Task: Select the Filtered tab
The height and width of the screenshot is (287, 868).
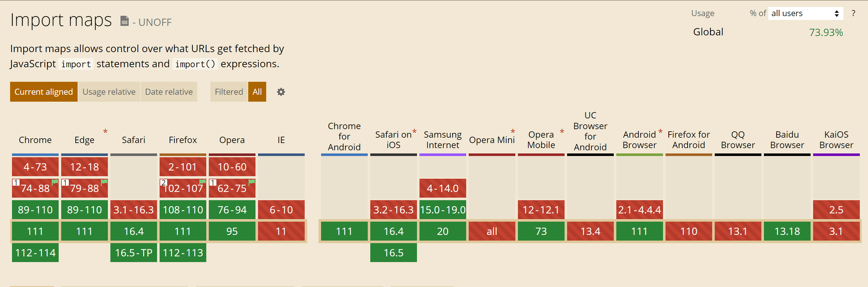Action: pyautogui.click(x=229, y=92)
